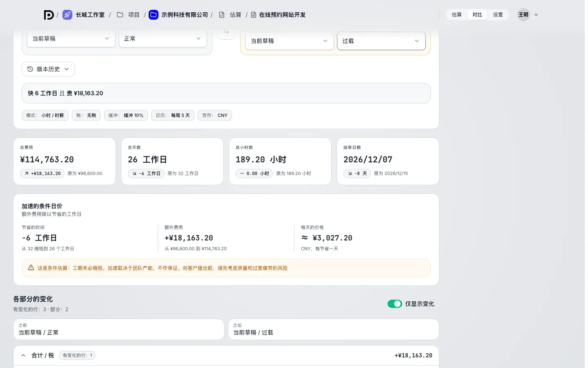The height and width of the screenshot is (368, 588).
Task: Click the down-arrow icon in -6 工作日 badge
Action: 134,173
